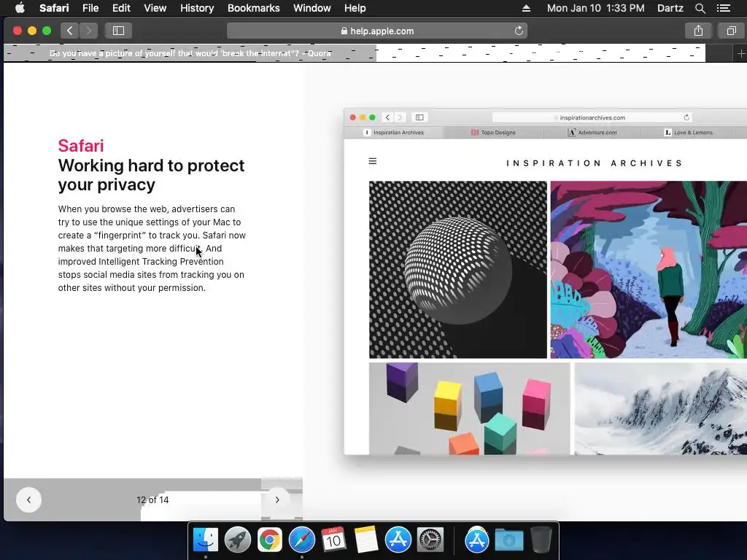The width and height of the screenshot is (747, 560).
Task: Open the Apple menu
Action: pyautogui.click(x=20, y=8)
